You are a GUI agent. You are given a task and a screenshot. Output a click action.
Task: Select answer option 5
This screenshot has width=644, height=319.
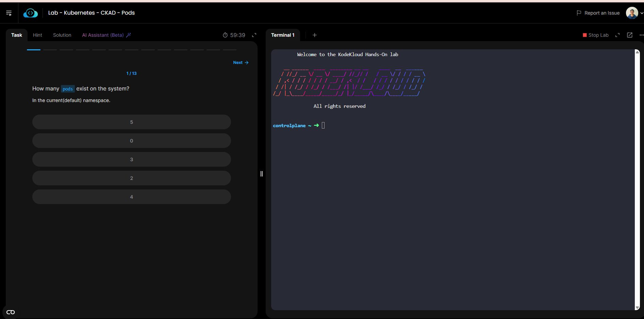tap(131, 122)
